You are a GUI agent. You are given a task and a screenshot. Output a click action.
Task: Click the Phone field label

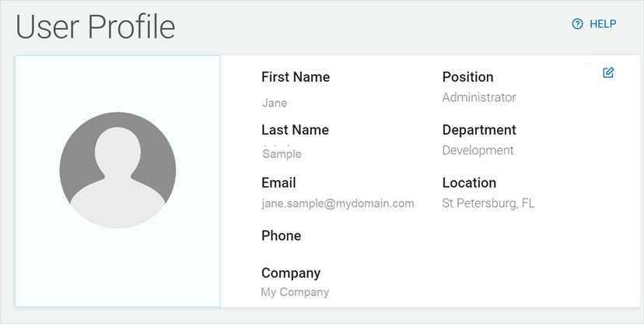tap(281, 236)
